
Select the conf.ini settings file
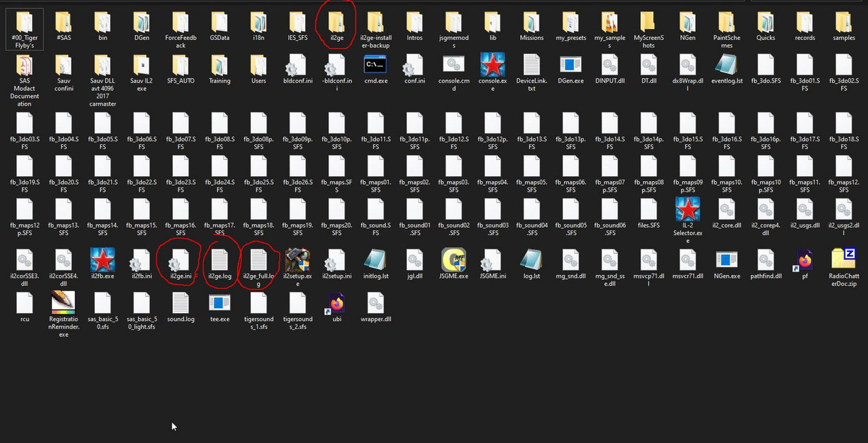(415, 70)
